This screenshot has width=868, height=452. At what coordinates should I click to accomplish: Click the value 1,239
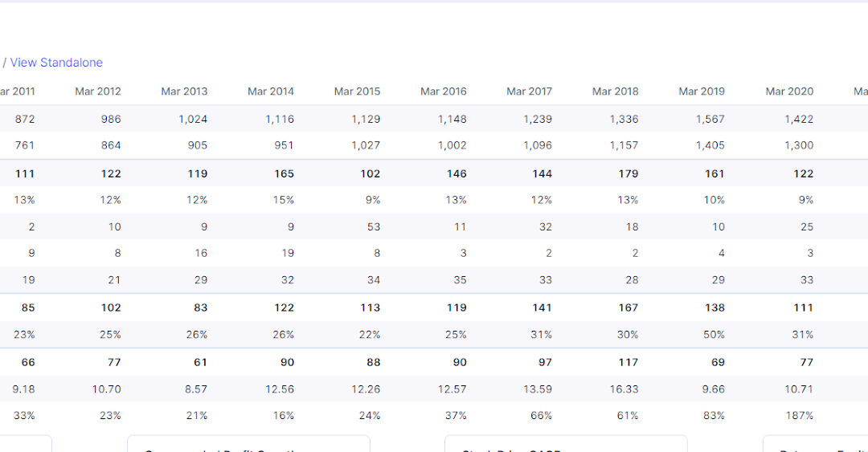click(x=538, y=119)
